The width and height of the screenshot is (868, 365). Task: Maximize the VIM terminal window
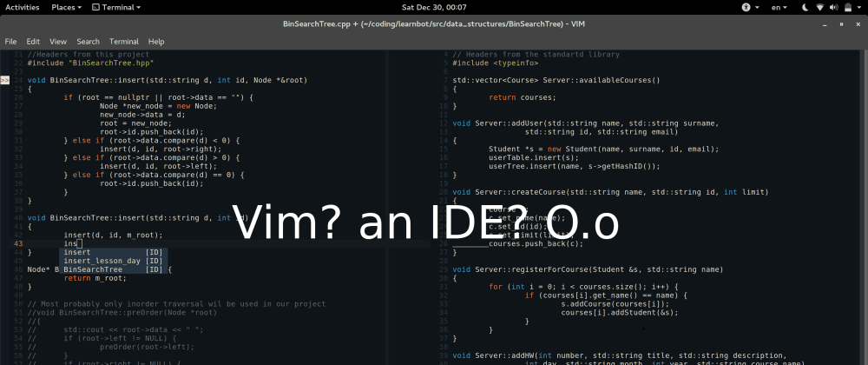842,23
